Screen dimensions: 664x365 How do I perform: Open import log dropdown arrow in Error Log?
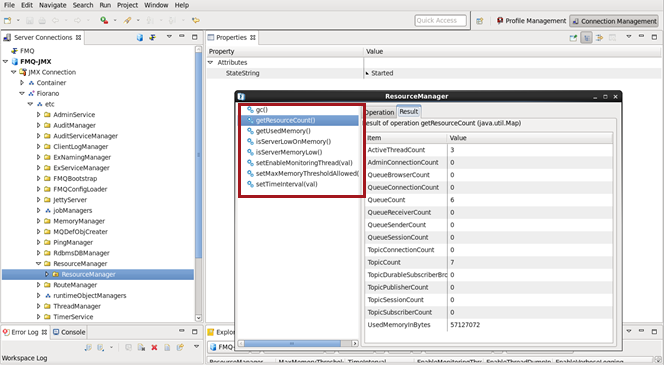[111, 347]
